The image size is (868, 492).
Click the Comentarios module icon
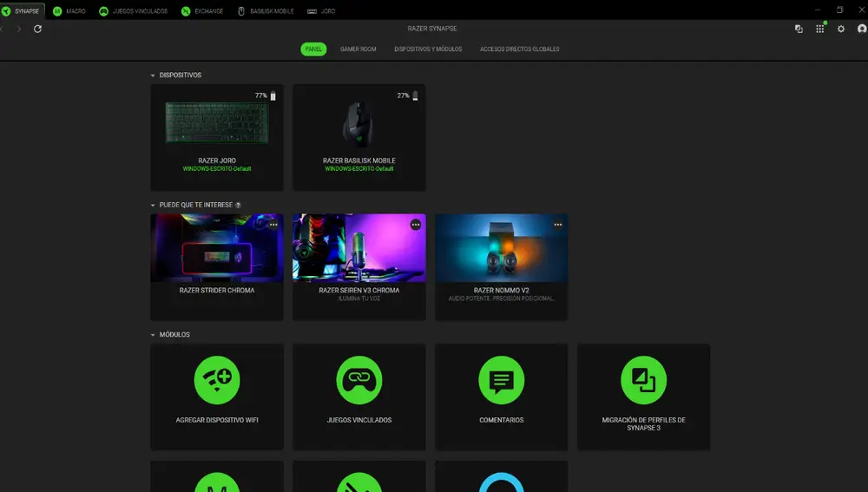pyautogui.click(x=502, y=380)
